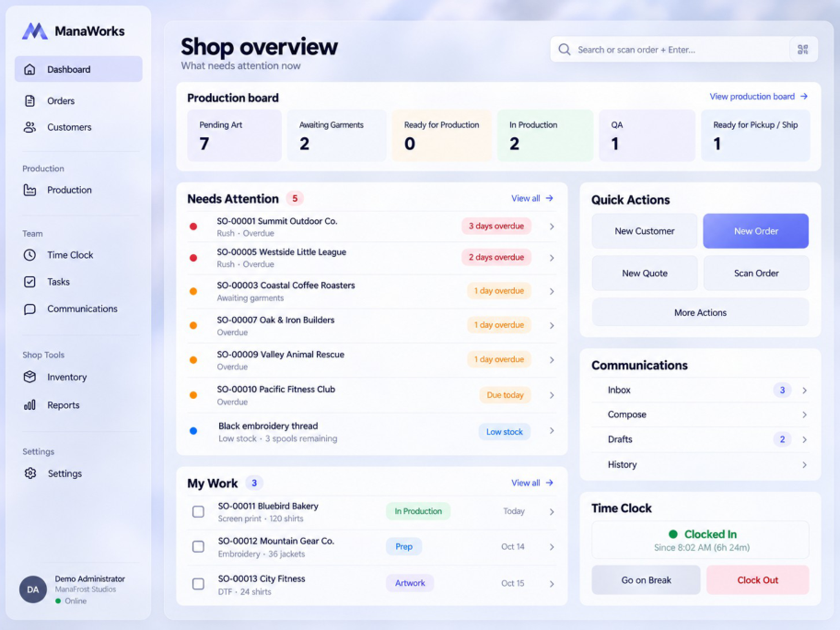Viewport: 840px width, 630px height.
Task: Click the Go on Break button
Action: click(x=646, y=580)
